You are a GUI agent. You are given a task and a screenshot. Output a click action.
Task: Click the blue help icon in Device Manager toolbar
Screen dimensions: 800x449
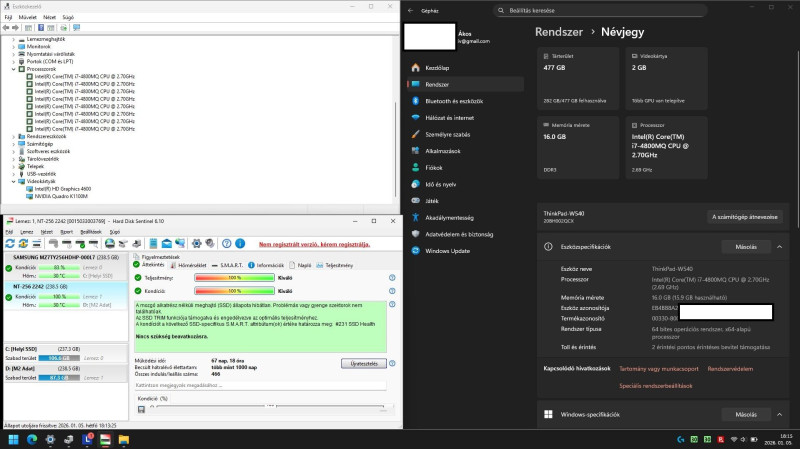coord(41,28)
